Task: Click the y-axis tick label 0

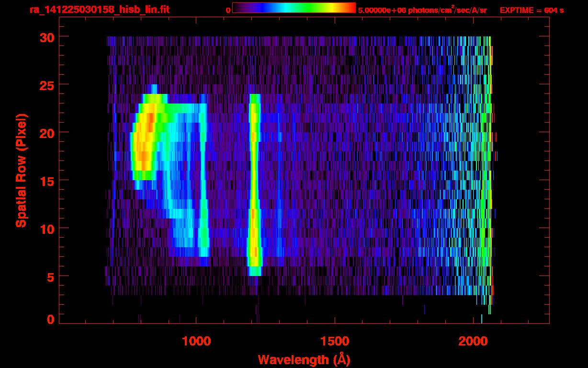Action: pos(51,319)
